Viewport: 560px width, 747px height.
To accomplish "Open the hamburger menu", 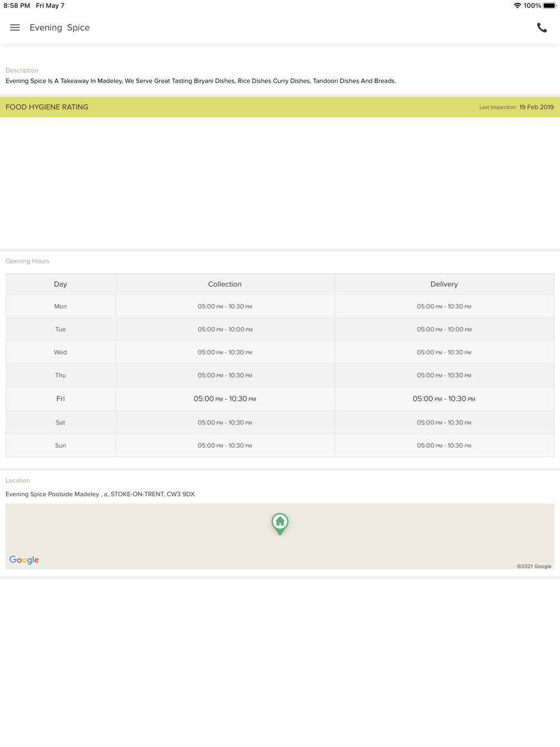I will click(15, 27).
